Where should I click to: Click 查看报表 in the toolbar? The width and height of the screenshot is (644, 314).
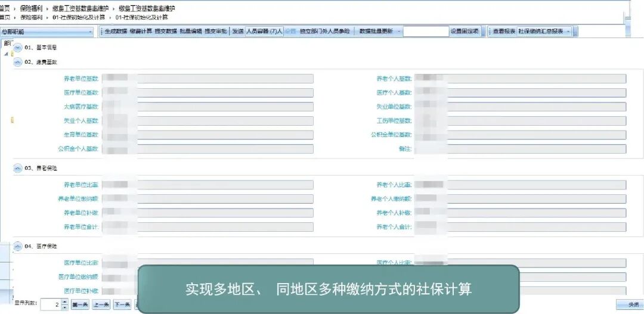(504, 31)
